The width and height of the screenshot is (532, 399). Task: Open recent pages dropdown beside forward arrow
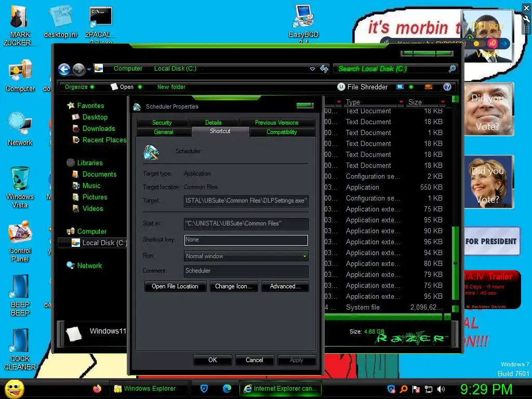coord(89,69)
